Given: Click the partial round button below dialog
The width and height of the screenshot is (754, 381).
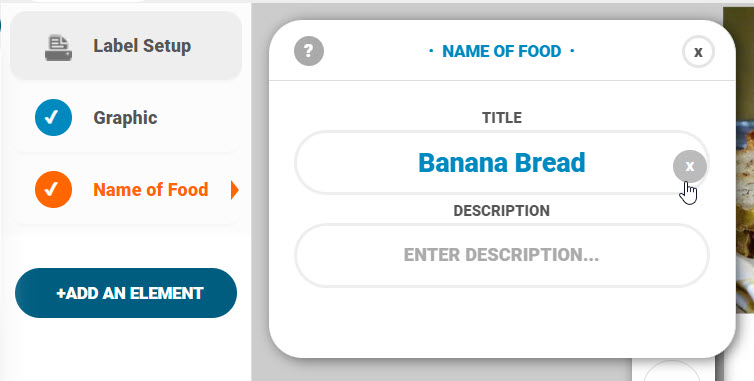Looking at the screenshot, I should [672, 371].
